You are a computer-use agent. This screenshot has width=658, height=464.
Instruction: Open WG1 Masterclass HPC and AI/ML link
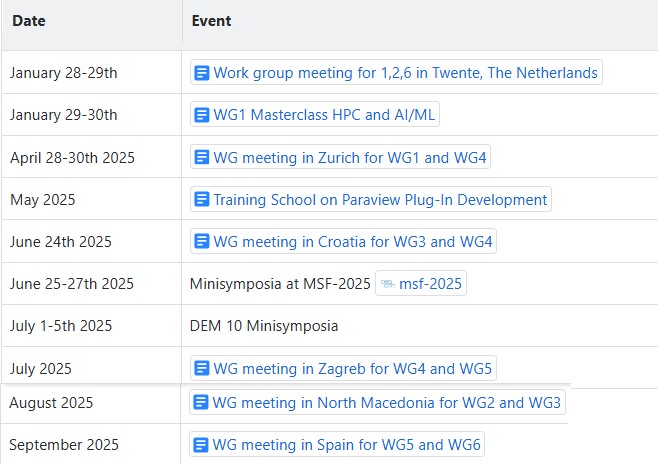pyautogui.click(x=324, y=115)
